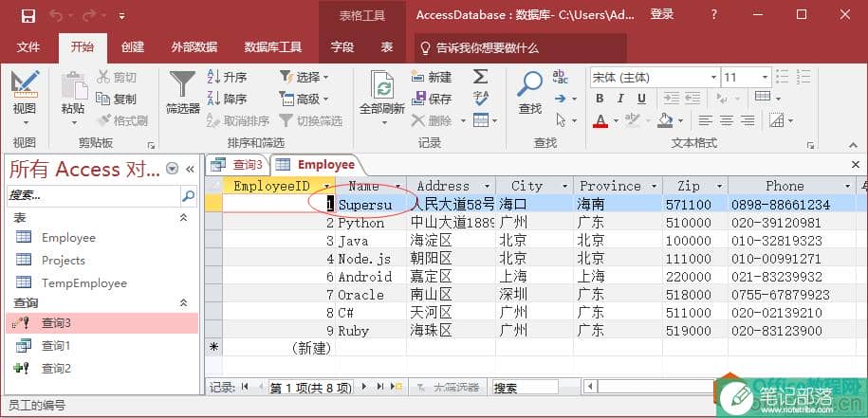
Task: Click Totals sigma icon
Action: point(480,76)
